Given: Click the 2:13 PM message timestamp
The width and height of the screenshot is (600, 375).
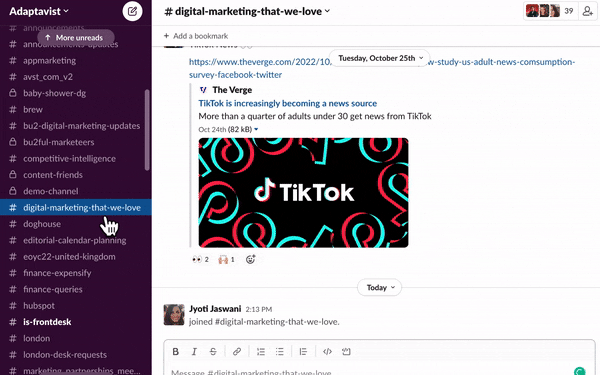Looking at the screenshot, I should 259,309.
